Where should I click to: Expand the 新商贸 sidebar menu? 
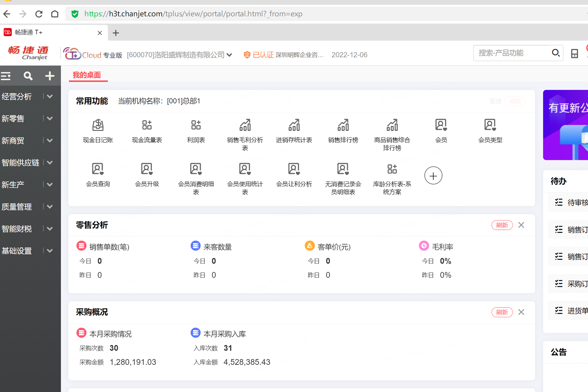click(50, 141)
